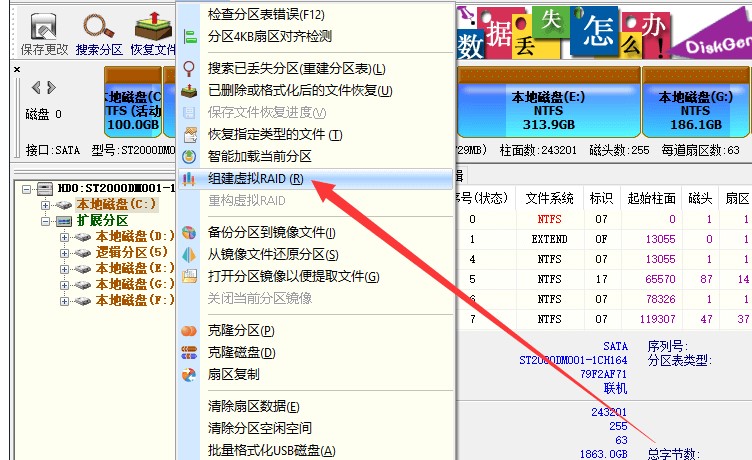Click the starting cylinder value 119307
This screenshot has width=752, height=460.
click(658, 319)
